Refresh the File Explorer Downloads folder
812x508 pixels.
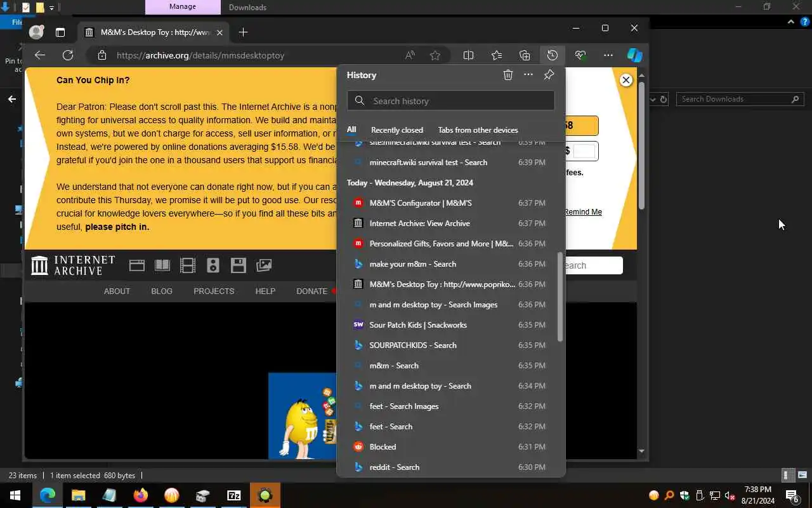pyautogui.click(x=664, y=99)
